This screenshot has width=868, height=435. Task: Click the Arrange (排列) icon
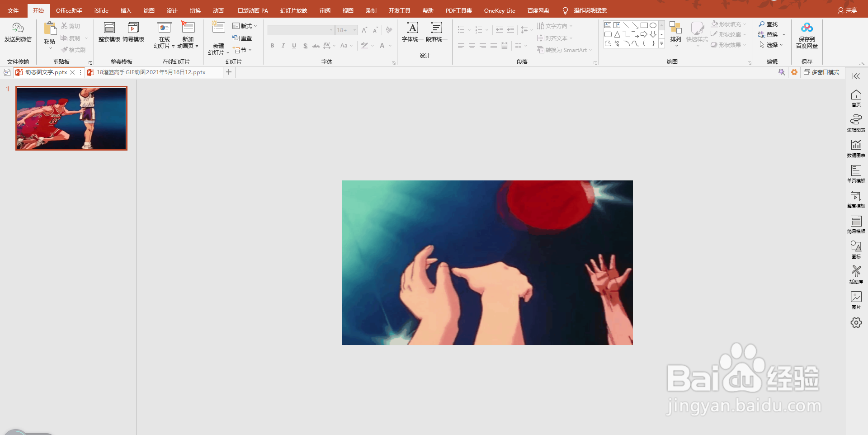pyautogui.click(x=675, y=28)
